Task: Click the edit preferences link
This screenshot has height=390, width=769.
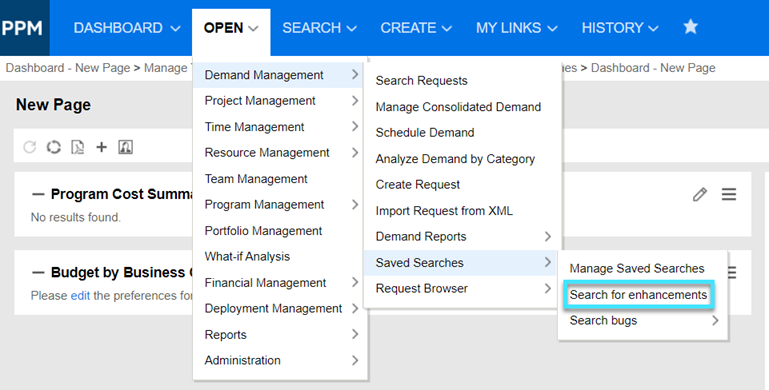Action: 80,296
